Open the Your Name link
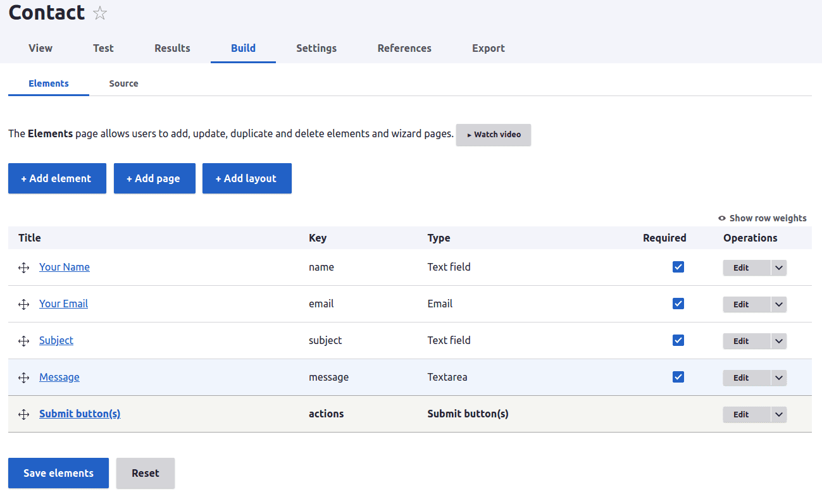The image size is (822, 504). [x=65, y=267]
